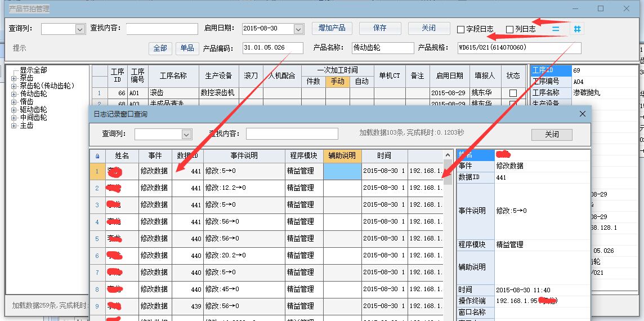Image resolution: width=644 pixels, height=321 pixels.
Task: Enable the 列日志 checkbox
Action: tap(509, 29)
